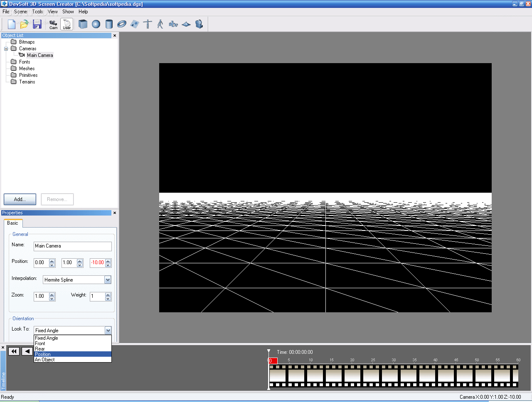This screenshot has height=402, width=532.
Task: Add a bitmap plane object
Action: [135, 24]
